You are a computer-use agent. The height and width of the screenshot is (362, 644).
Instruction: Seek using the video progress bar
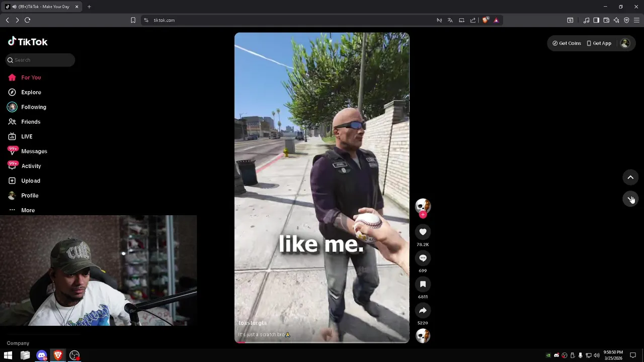point(322,342)
